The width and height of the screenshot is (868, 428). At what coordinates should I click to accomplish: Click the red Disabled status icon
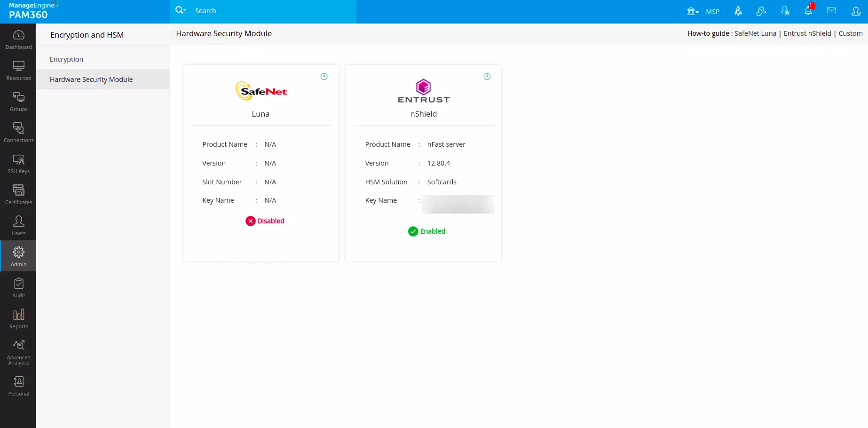point(251,221)
